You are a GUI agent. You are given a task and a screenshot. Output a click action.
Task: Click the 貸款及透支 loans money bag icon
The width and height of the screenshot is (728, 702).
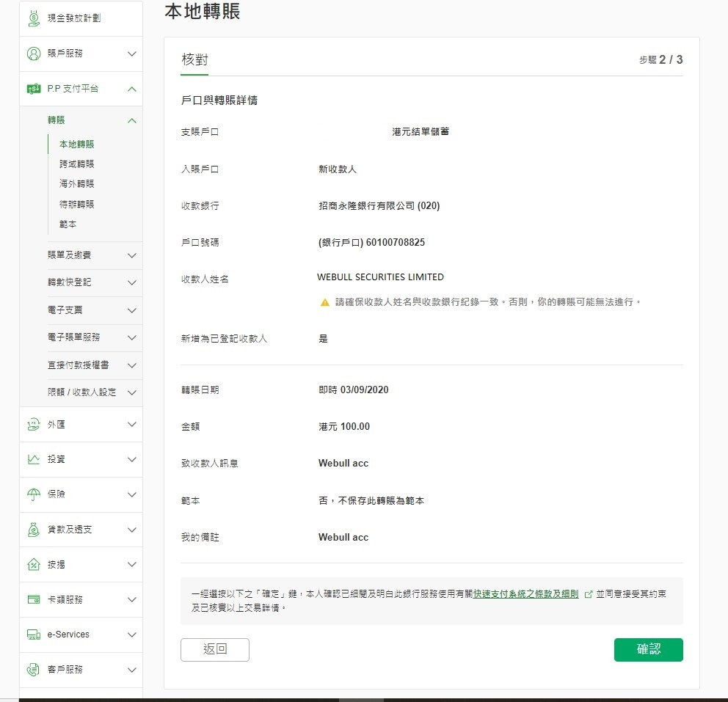pos(34,530)
